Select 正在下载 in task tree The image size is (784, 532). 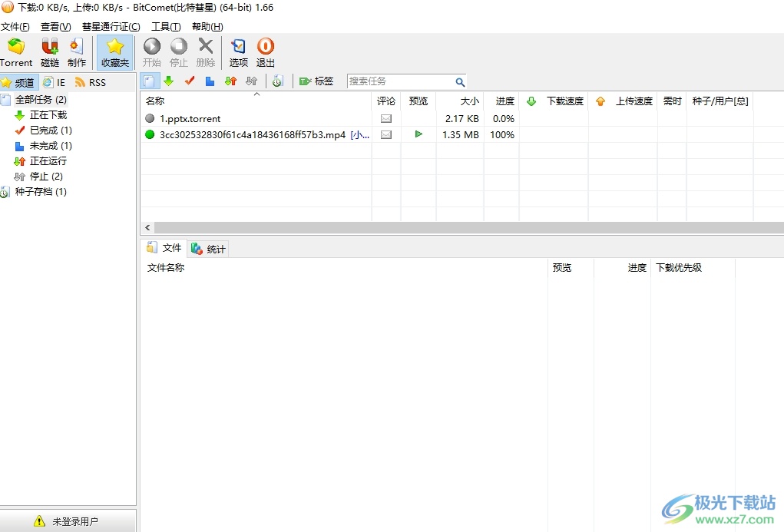[x=48, y=115]
